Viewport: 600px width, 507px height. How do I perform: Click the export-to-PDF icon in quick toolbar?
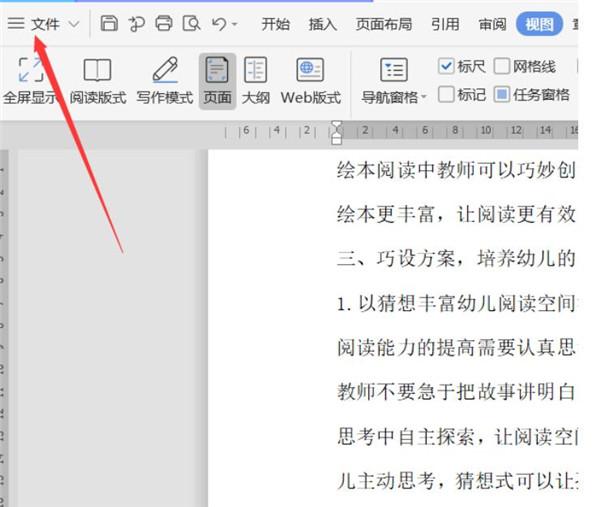tap(136, 24)
